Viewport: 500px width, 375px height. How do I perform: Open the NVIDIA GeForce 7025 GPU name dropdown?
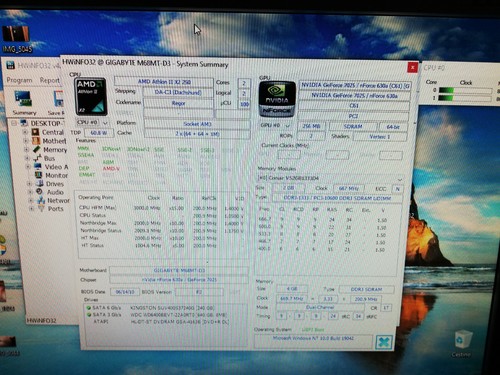pyautogui.click(x=355, y=86)
